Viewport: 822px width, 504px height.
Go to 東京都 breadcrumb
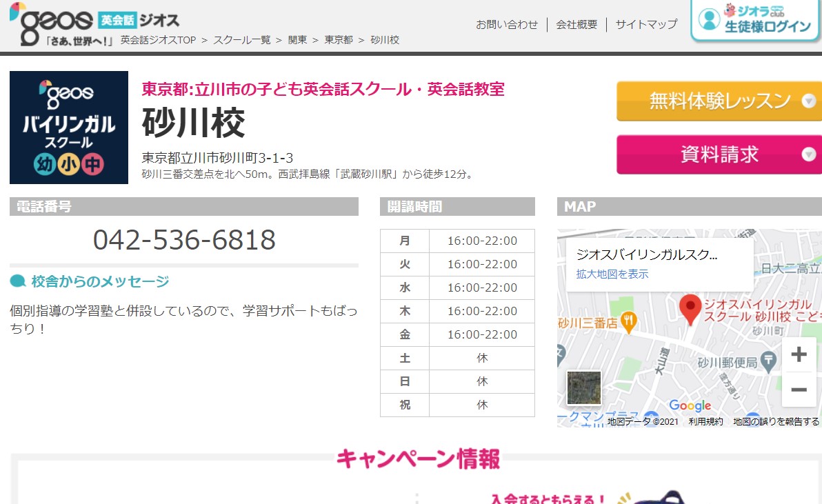click(x=339, y=40)
